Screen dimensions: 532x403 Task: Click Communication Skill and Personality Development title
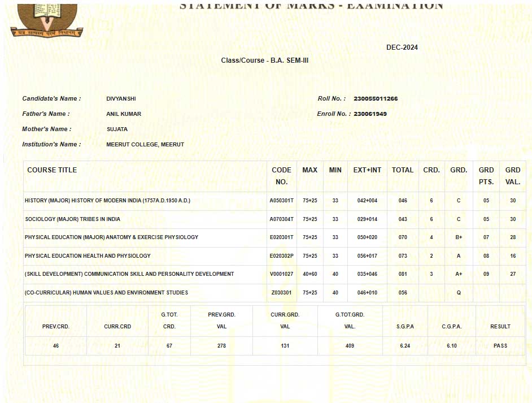pos(129,274)
